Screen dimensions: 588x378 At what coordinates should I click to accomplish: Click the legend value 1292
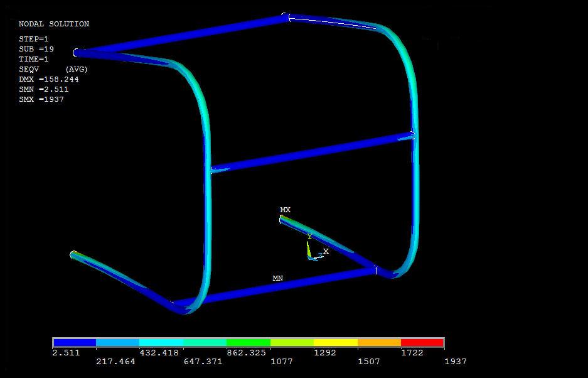point(325,353)
